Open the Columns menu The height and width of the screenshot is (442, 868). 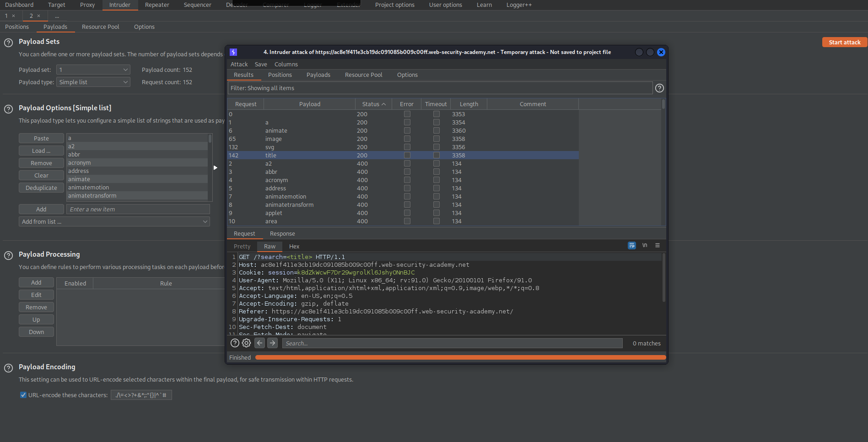(286, 65)
